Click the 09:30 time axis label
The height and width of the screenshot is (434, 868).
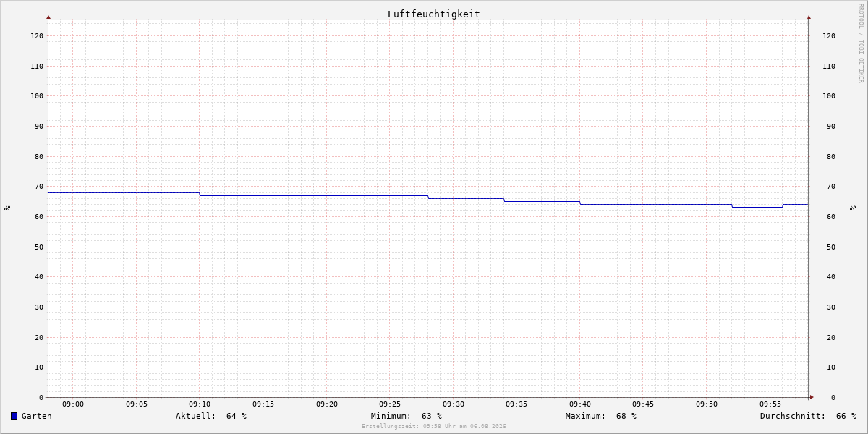454,404
